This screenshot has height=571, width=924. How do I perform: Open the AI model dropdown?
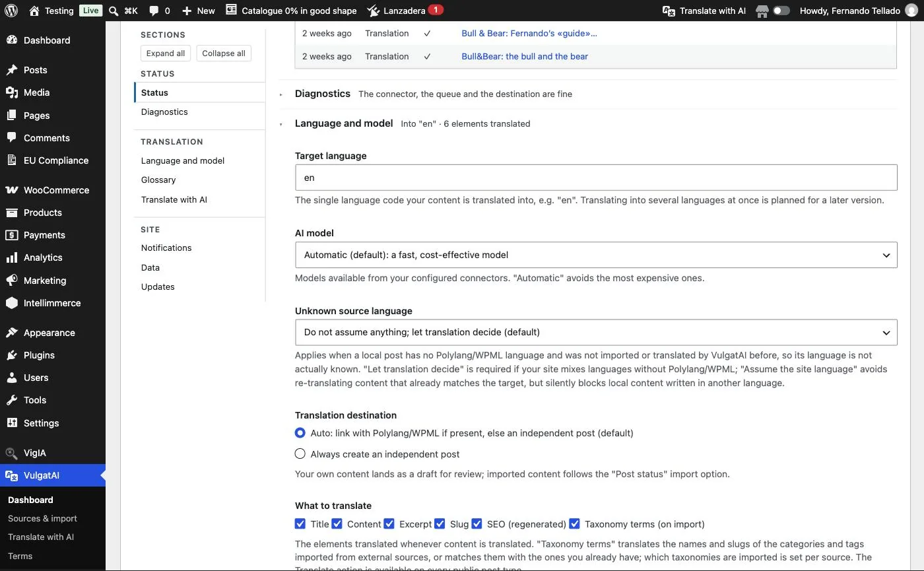(x=596, y=255)
